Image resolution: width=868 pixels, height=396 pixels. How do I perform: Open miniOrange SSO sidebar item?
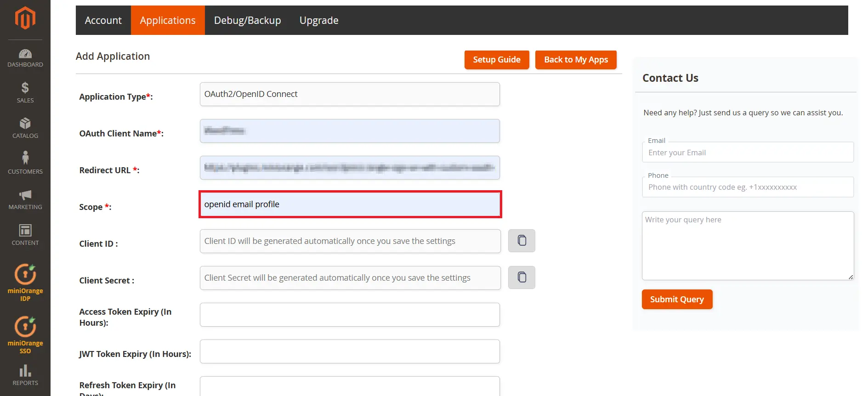tap(25, 335)
